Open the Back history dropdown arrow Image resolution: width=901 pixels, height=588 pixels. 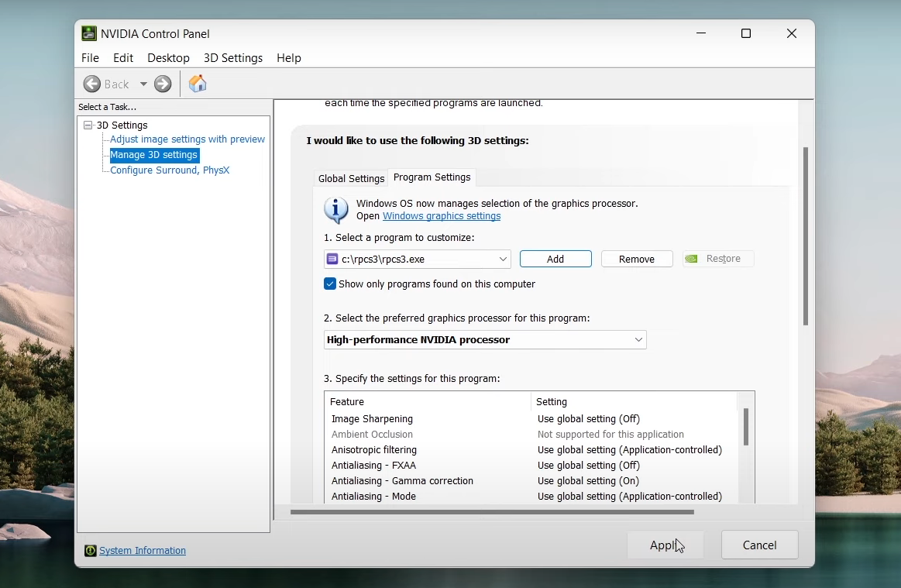point(143,84)
